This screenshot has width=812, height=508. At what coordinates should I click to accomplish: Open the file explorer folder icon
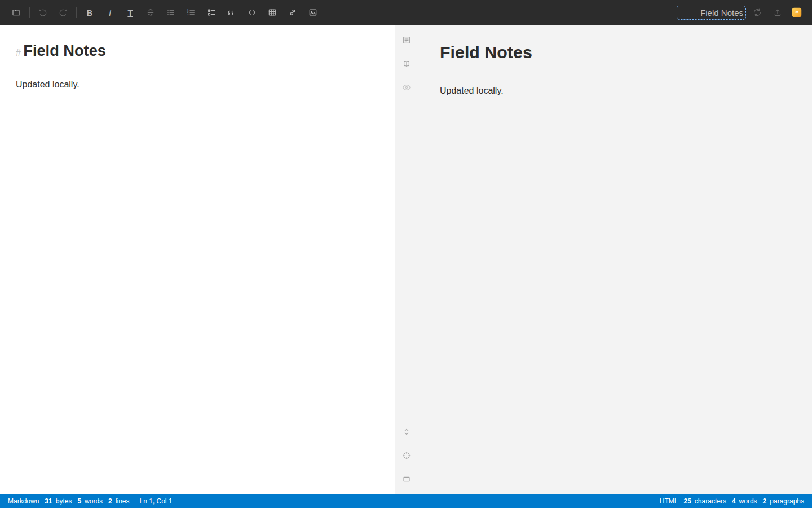coord(16,12)
